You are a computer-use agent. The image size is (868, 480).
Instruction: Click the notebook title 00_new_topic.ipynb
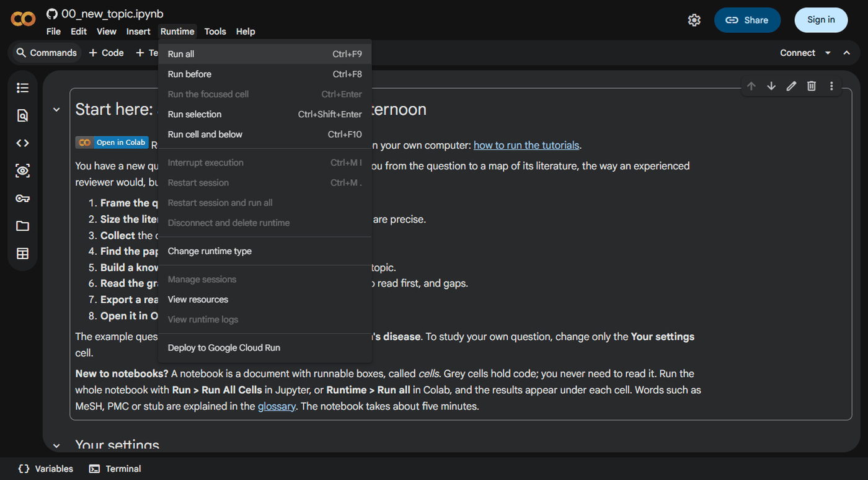point(112,14)
